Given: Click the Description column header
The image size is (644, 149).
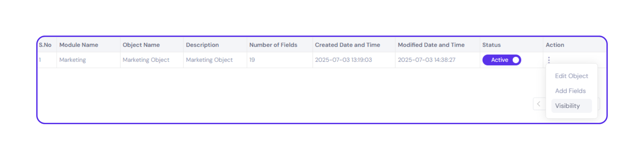Looking at the screenshot, I should pos(202,45).
